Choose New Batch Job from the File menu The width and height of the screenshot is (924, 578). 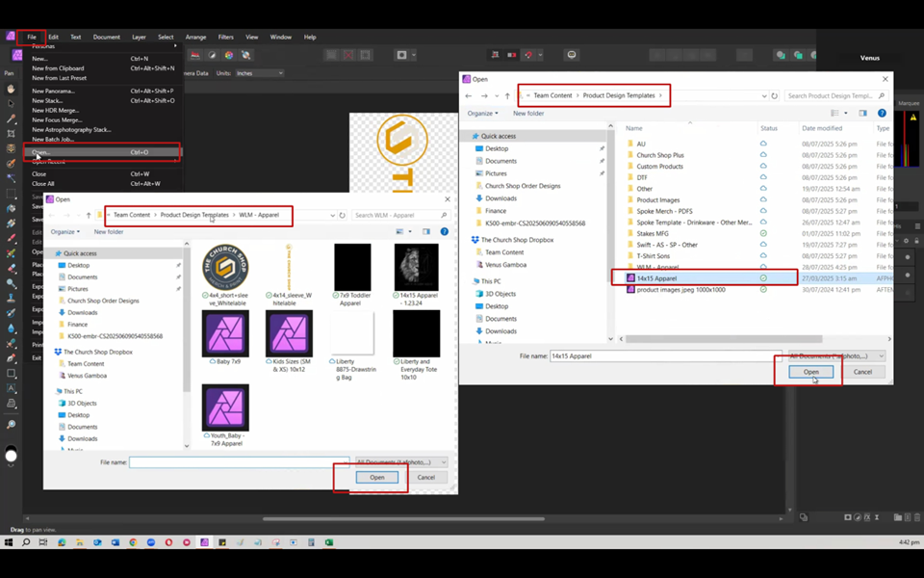pos(53,139)
